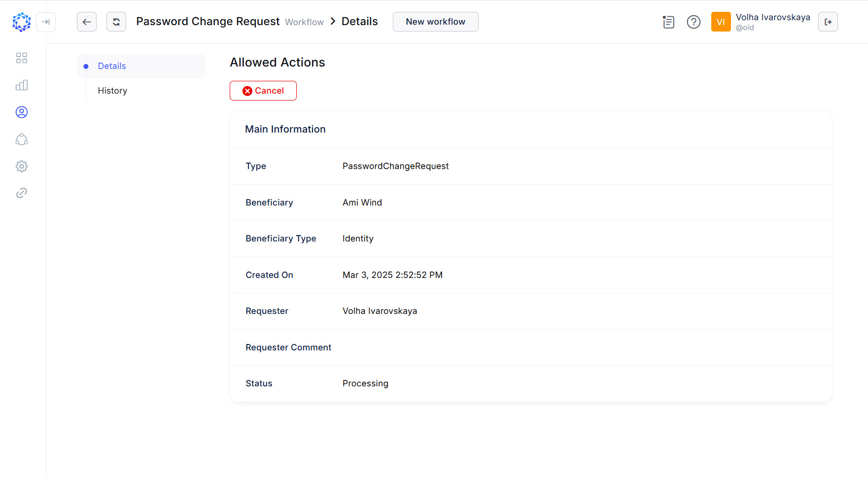The height and width of the screenshot is (479, 868).
Task: Open the sharing nodes icon in sidebar
Action: [x=21, y=139]
